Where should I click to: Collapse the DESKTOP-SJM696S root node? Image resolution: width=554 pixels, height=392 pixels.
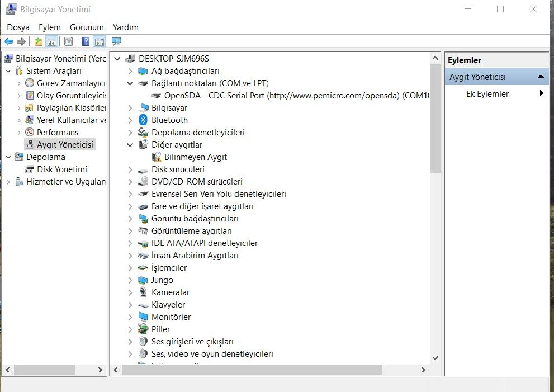tap(117, 59)
